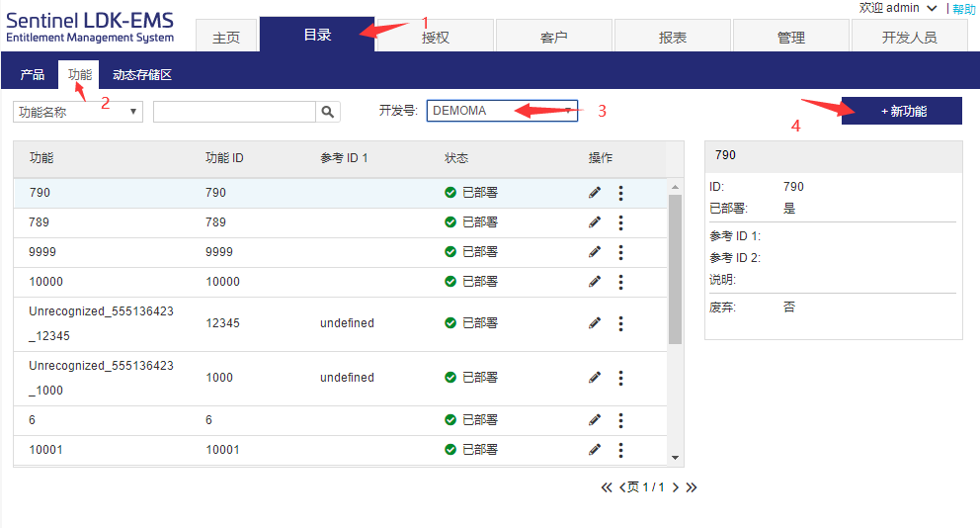Click pencil edit icon for feature 9999

(x=595, y=252)
